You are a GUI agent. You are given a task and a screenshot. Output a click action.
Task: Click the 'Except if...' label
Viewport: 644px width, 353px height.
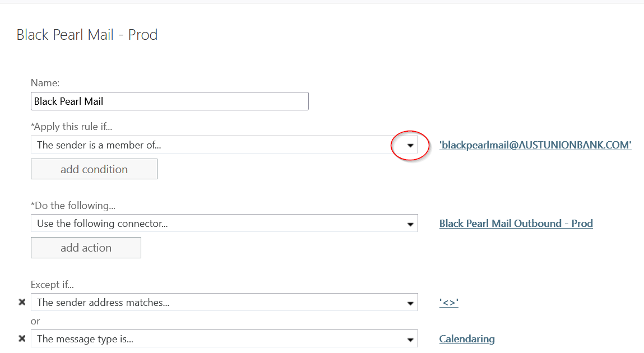[52, 285]
